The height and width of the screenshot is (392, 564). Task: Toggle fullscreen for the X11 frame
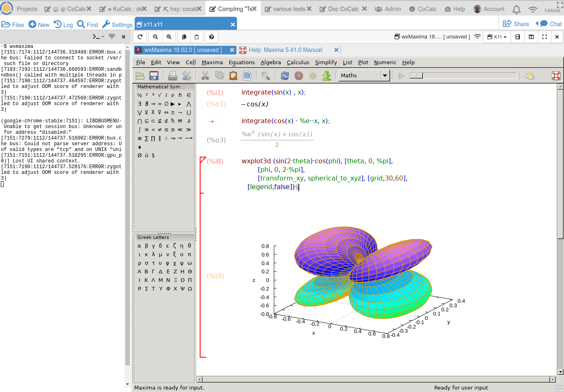pos(544,37)
